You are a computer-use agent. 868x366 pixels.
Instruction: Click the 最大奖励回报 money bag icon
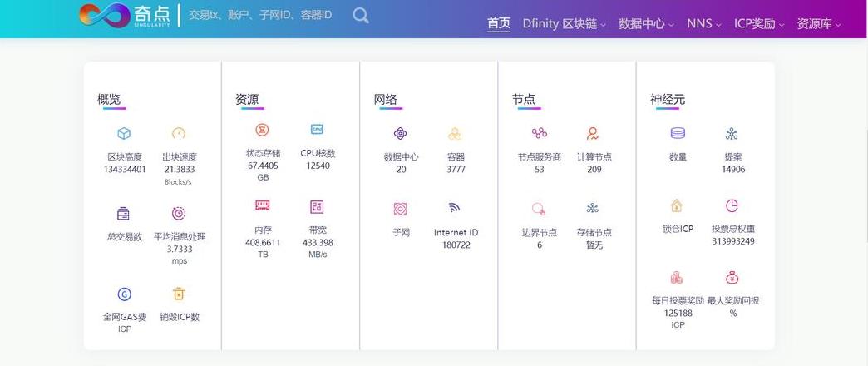click(x=732, y=277)
